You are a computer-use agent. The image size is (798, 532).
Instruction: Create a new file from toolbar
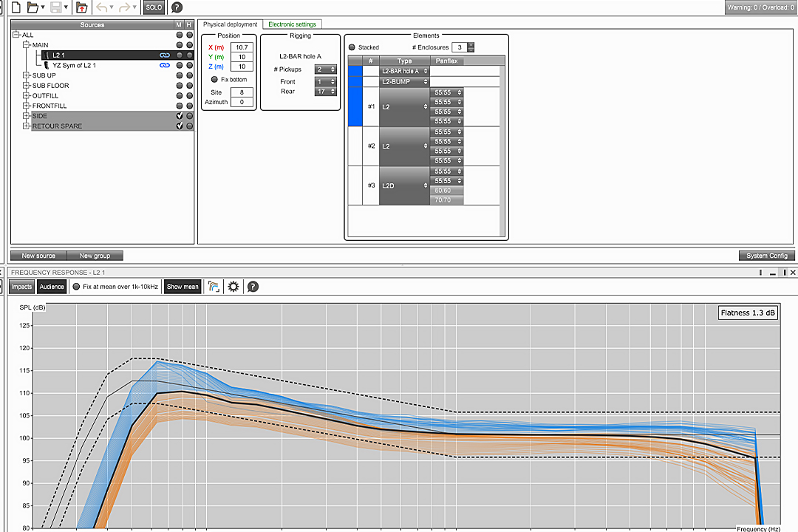[x=16, y=7]
